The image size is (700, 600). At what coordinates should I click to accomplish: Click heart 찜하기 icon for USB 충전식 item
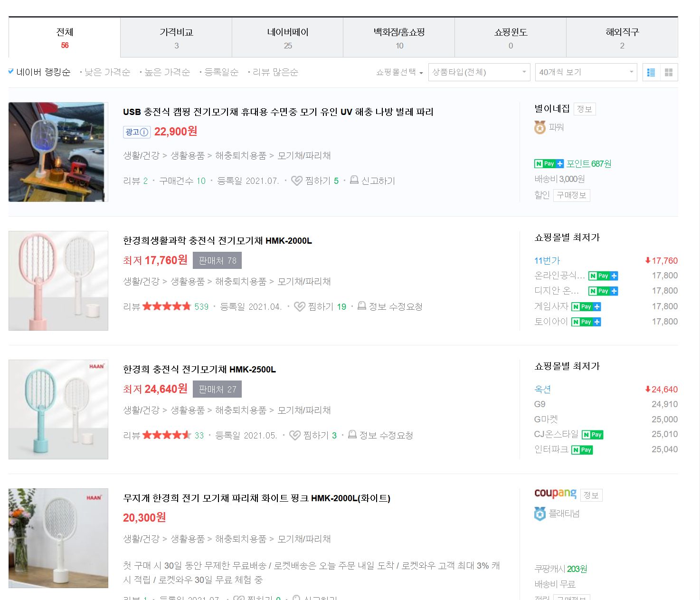click(x=297, y=181)
